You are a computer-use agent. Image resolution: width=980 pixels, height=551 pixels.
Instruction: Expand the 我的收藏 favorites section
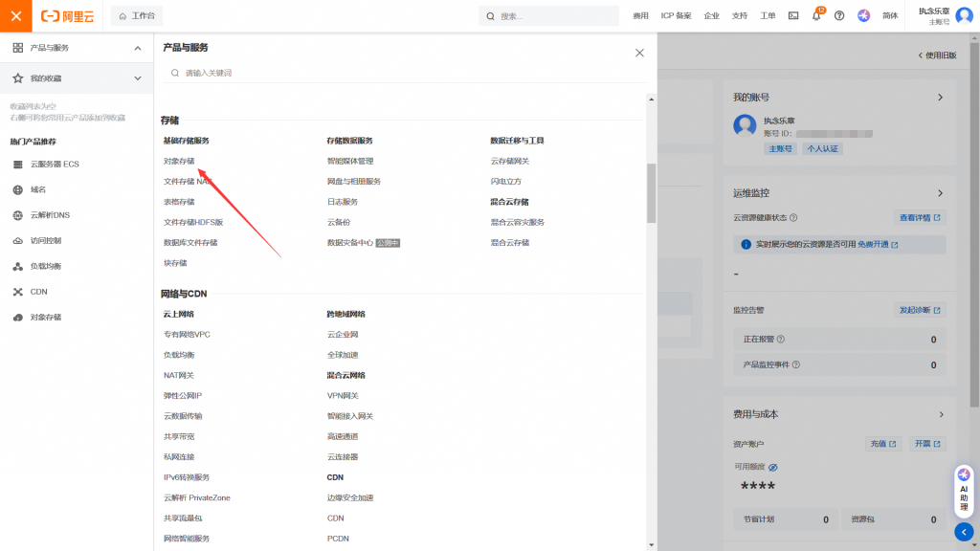[x=137, y=78]
